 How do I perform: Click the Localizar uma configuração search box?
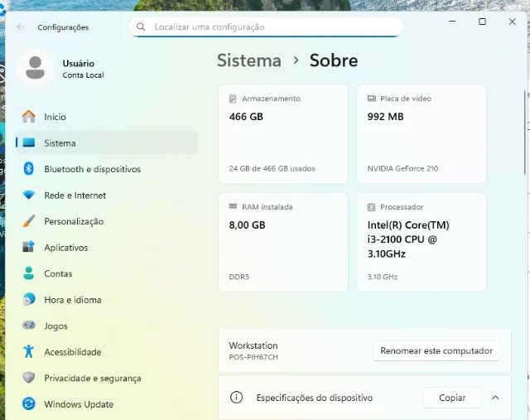[x=267, y=27]
